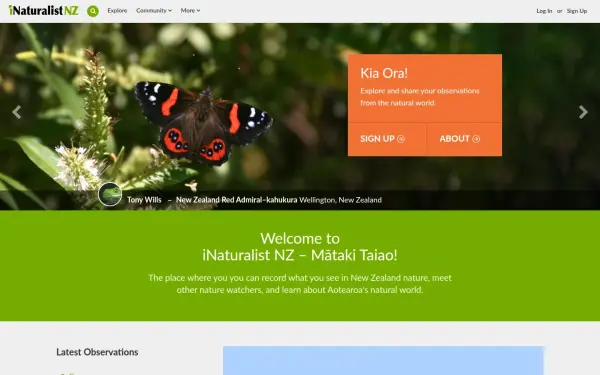Image resolution: width=600 pixels, height=375 pixels.
Task: Open the green search icon
Action: tap(93, 11)
